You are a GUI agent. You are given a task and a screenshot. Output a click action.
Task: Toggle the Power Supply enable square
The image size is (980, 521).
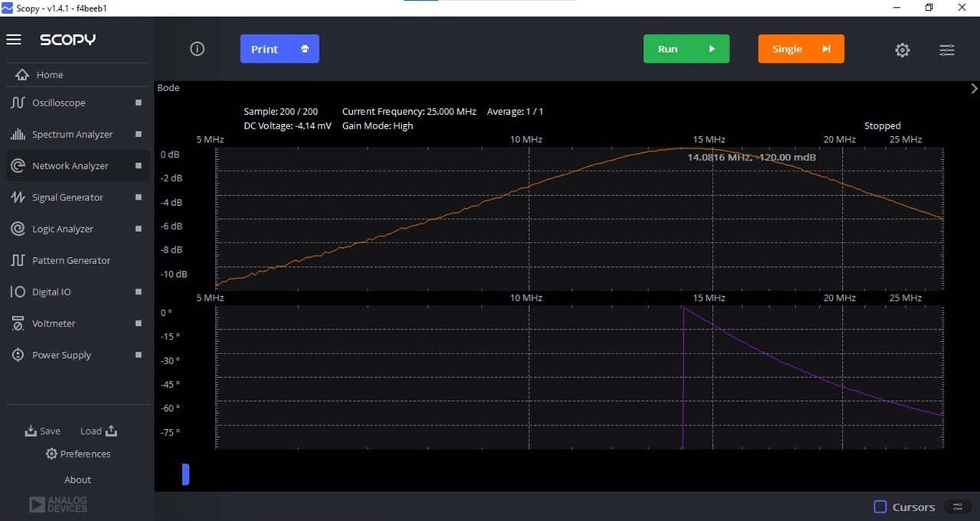coord(139,355)
